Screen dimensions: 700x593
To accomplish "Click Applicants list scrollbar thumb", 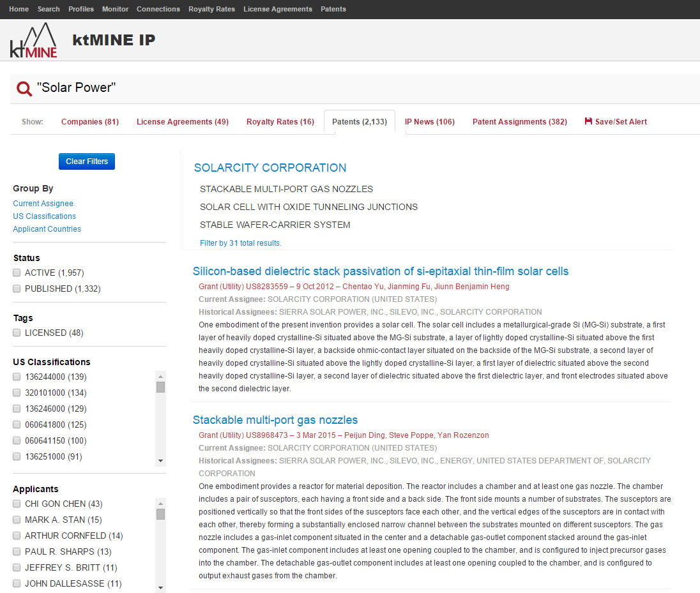I will click(161, 514).
